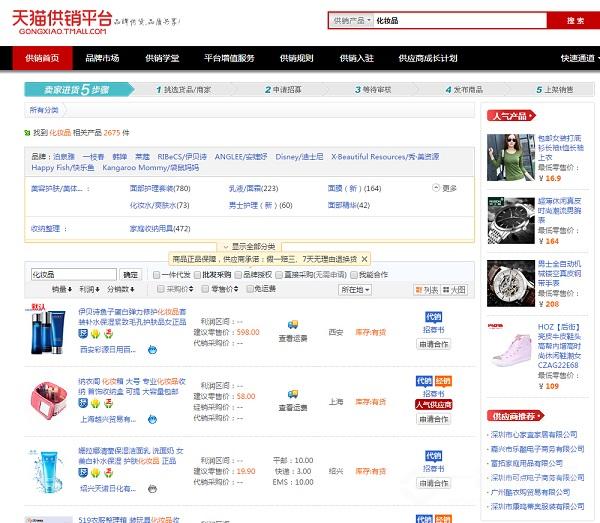The width and height of the screenshot is (600, 523).
Task: Open the 供销产品 search type dropdown
Action: [x=352, y=20]
